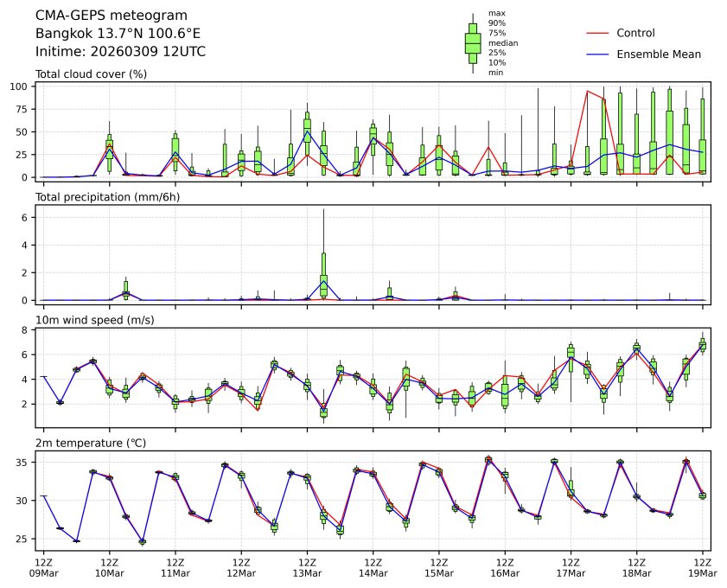Image resolution: width=727 pixels, height=588 pixels.
Task: Click the 12Z 16Mar time axis label
Action: click(505, 566)
